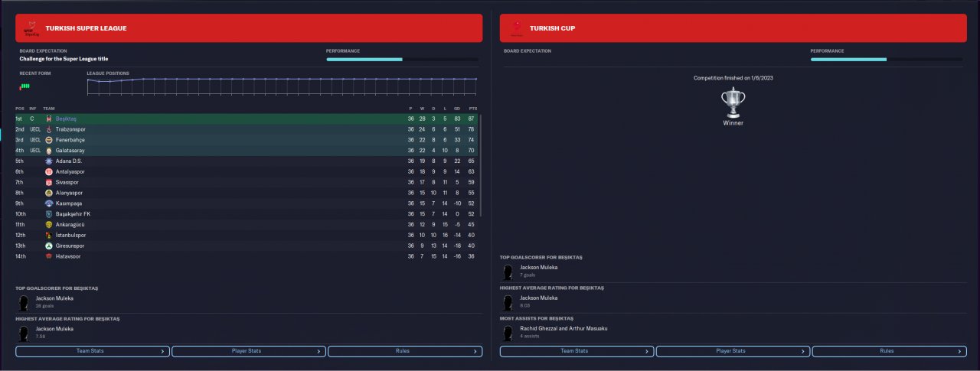Click the recent form indicator bars

coord(24,86)
